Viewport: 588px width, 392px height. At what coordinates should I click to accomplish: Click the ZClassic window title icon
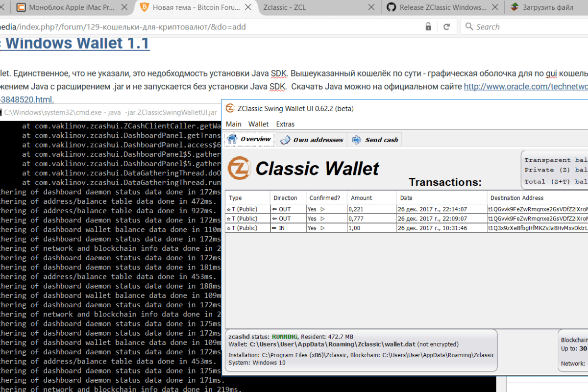tap(230, 108)
